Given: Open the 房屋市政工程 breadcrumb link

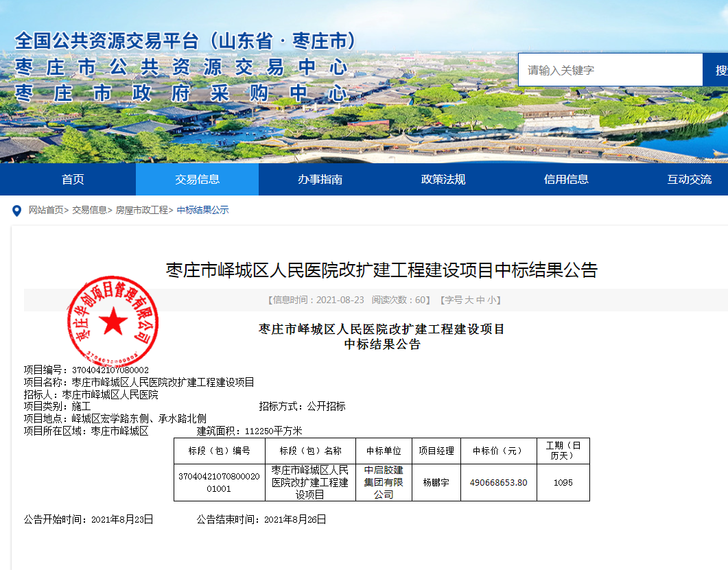Looking at the screenshot, I should (141, 211).
